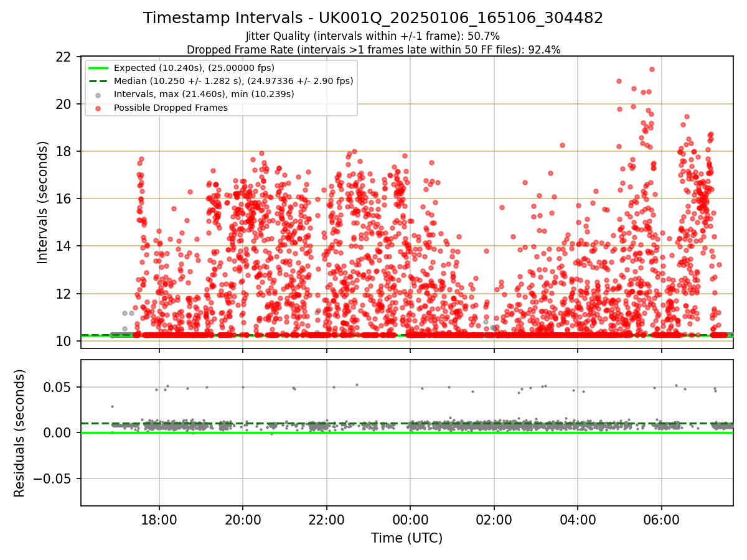This screenshot has width=747, height=560.
Task: Select the 'Dropped Frame Rate' subtitle line showing 92.4%
Action: tap(374, 50)
